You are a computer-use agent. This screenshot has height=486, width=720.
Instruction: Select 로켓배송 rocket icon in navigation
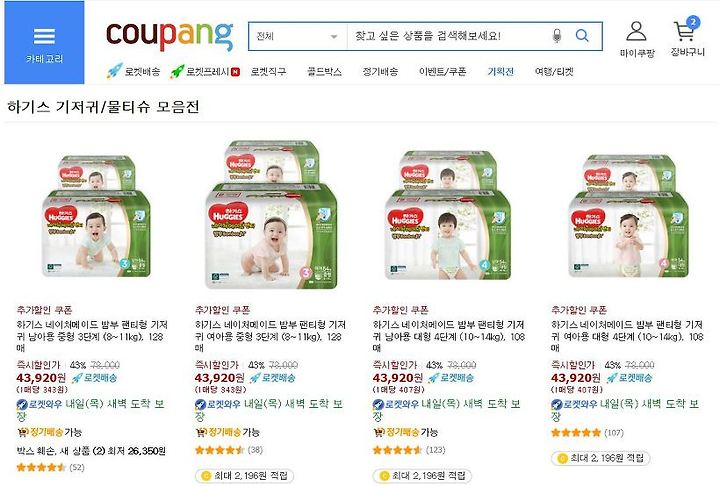click(x=114, y=71)
